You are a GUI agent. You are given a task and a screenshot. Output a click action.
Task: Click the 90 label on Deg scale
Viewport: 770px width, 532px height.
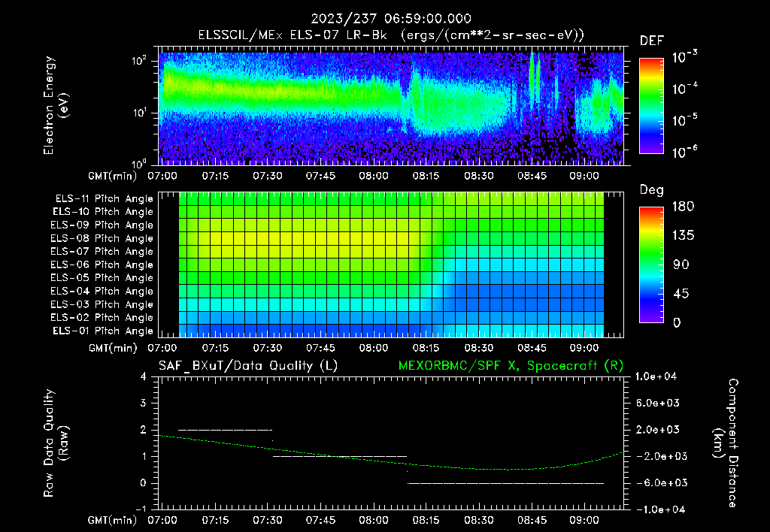click(681, 264)
